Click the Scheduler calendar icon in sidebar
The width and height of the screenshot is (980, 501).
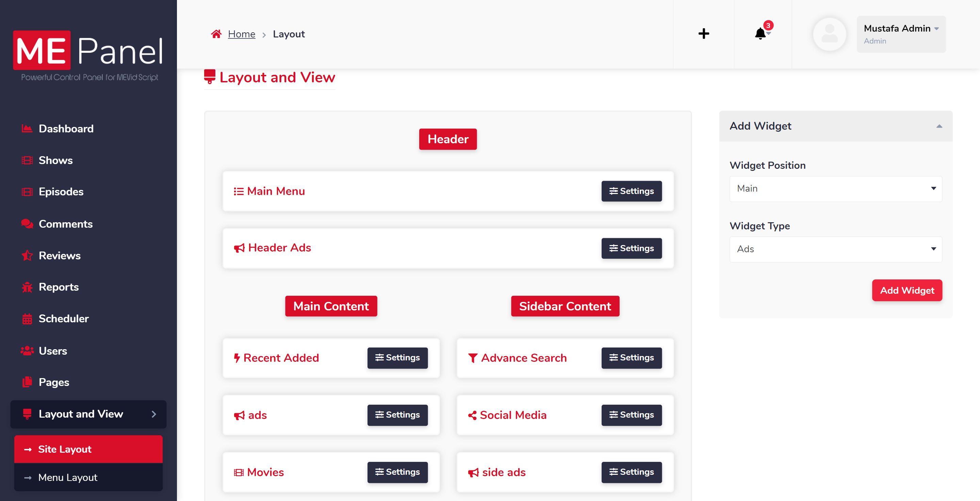pos(27,319)
